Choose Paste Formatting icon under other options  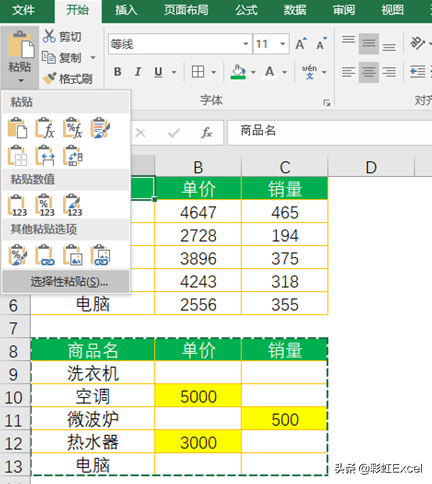17,255
